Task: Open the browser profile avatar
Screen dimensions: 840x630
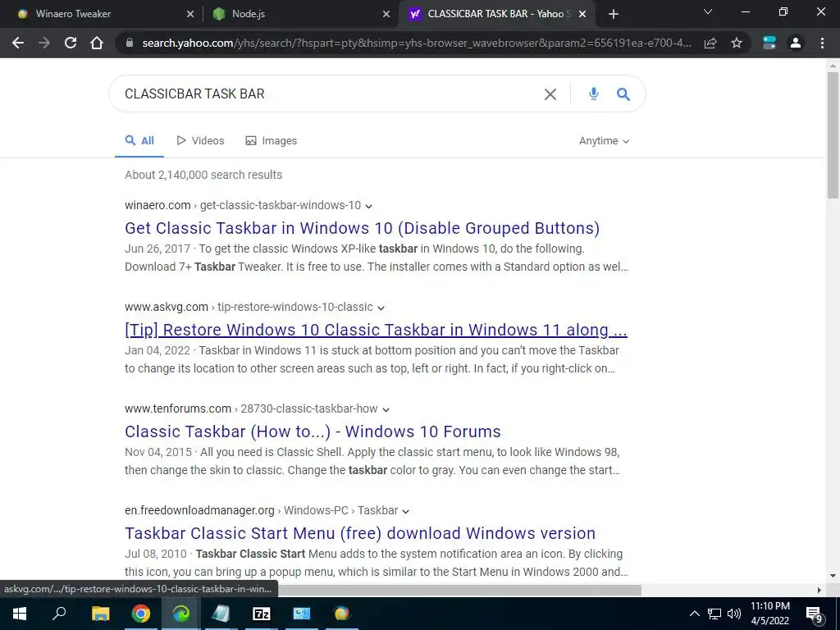Action: click(x=796, y=43)
